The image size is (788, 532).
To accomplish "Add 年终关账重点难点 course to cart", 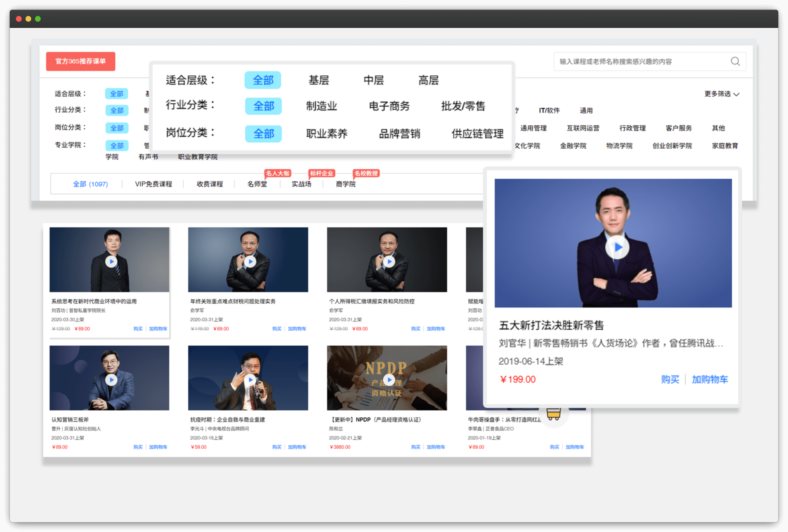I will pos(297,329).
